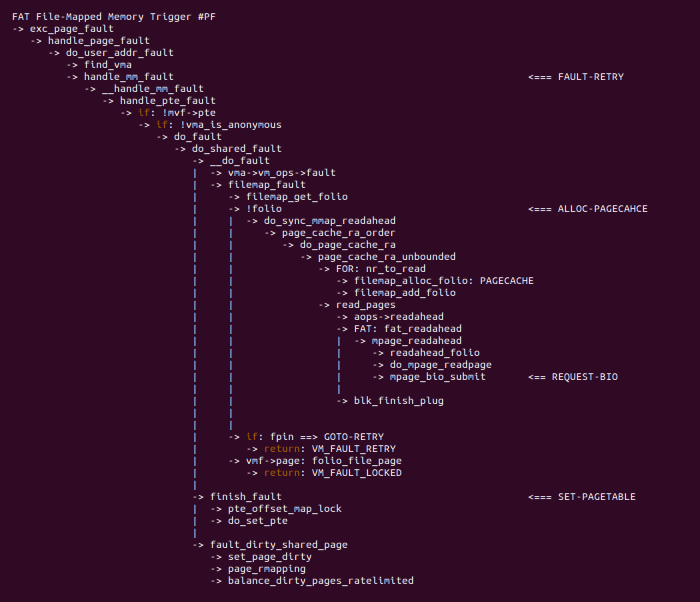Select the handle_pte_fault entry

pos(167,101)
